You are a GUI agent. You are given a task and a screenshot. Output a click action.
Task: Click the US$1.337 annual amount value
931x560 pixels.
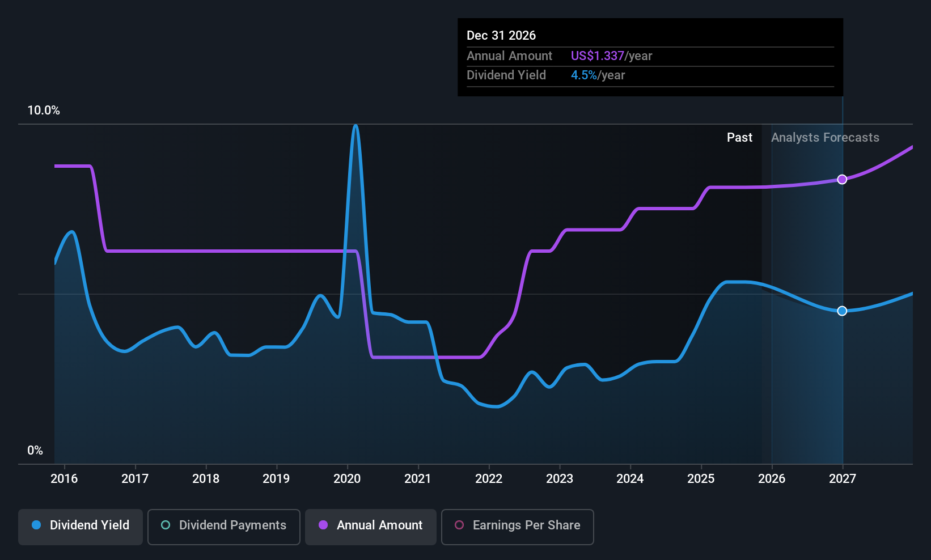click(597, 56)
